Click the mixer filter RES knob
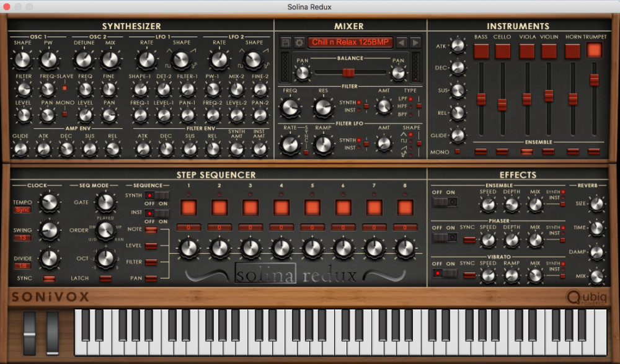This screenshot has height=364, width=620. (323, 108)
